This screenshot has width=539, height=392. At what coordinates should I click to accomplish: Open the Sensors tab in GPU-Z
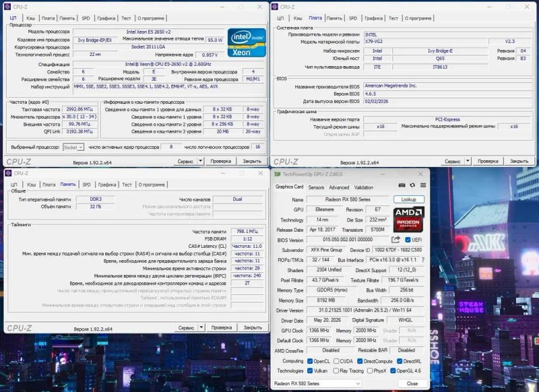tap(316, 187)
